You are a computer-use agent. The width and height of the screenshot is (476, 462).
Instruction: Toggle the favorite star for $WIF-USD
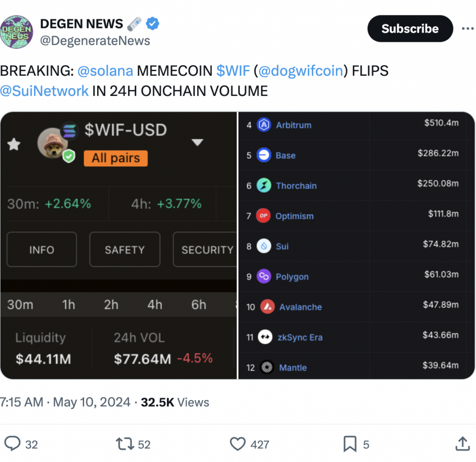click(14, 145)
